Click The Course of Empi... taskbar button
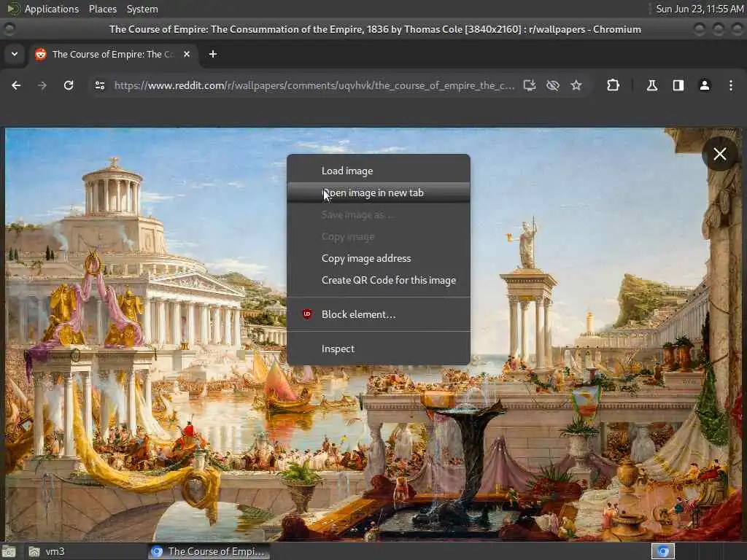 pos(209,551)
